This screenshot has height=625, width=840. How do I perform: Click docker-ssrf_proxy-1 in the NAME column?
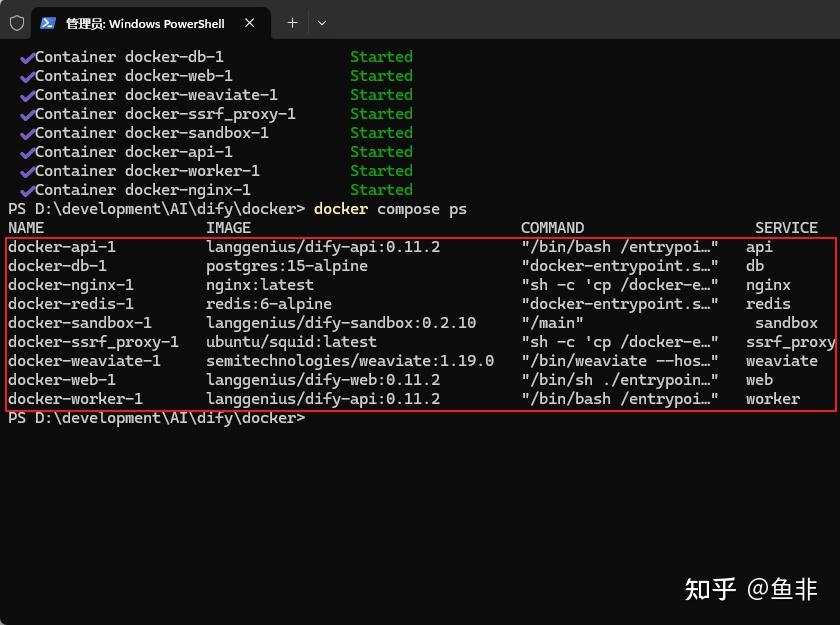click(93, 342)
